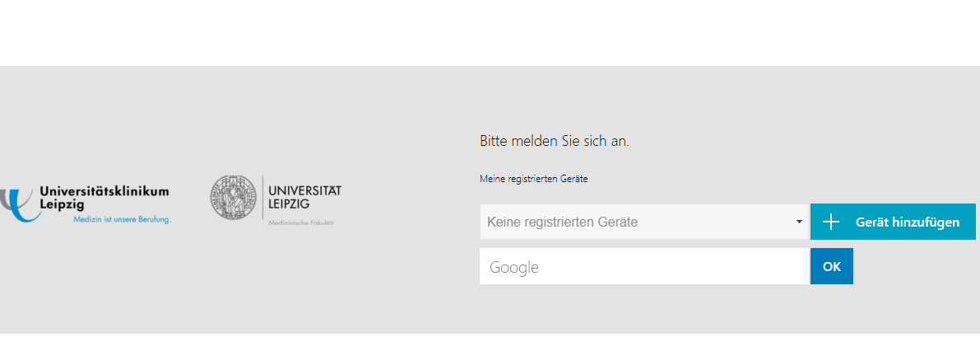The image size is (980, 351).
Task: Click the plus icon beside Gerät hinzufügen
Action: pos(831,222)
